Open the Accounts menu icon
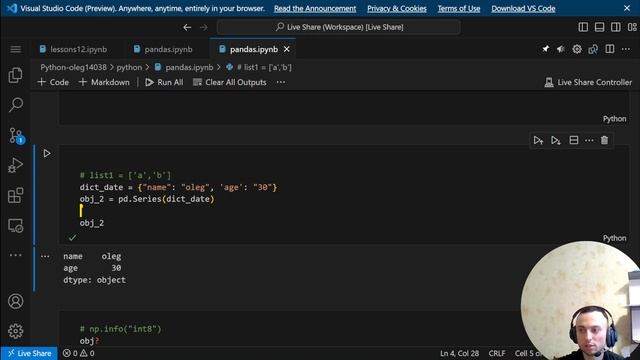 pyautogui.click(x=16, y=301)
